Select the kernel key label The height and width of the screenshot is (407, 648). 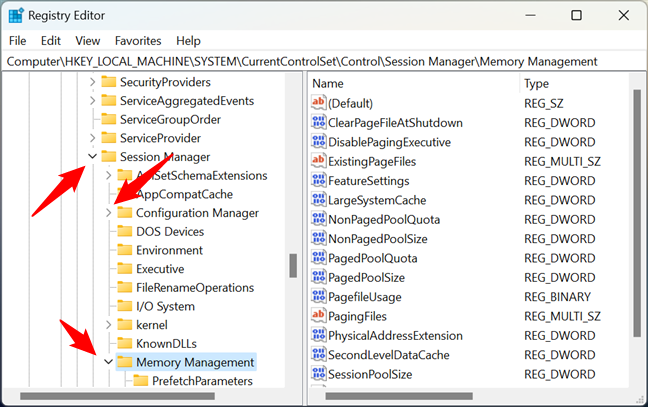coord(152,325)
